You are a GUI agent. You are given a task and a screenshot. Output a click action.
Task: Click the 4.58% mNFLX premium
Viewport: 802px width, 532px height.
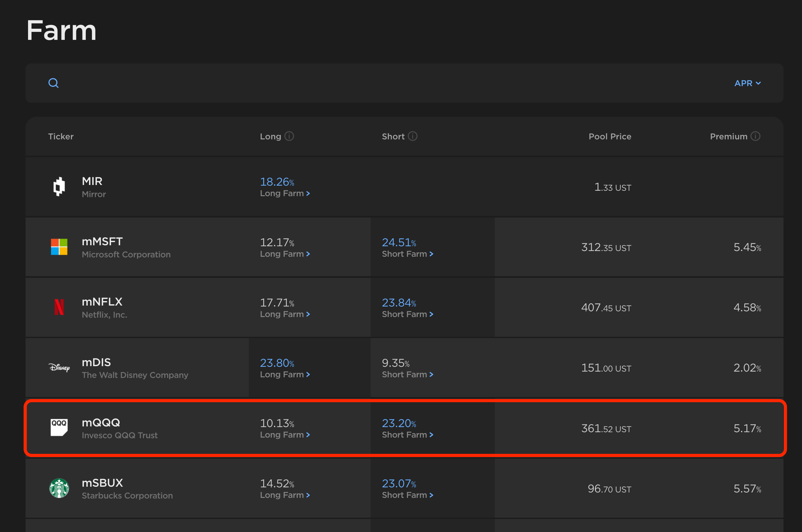coord(747,308)
